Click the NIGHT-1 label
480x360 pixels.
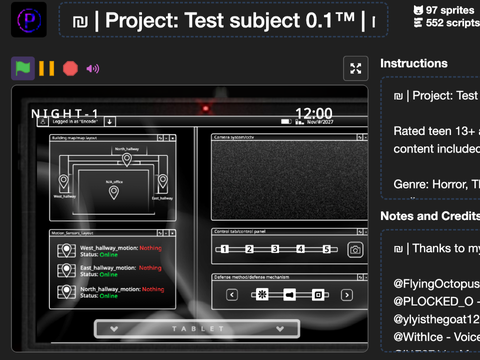coord(64,114)
